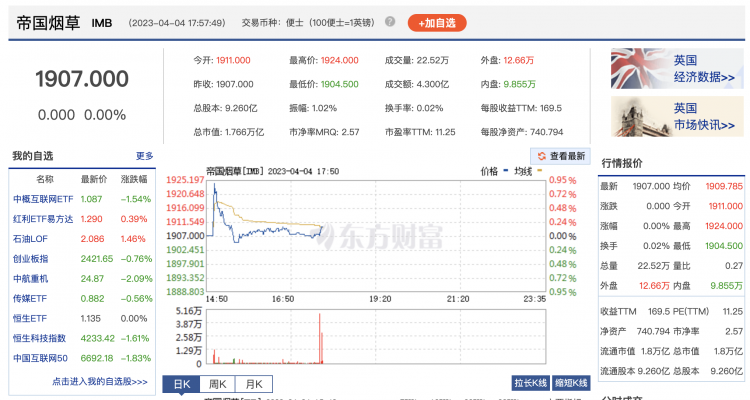Click 每股净资产 740.794 text
Screen dimensions: 750x400
click(522, 132)
